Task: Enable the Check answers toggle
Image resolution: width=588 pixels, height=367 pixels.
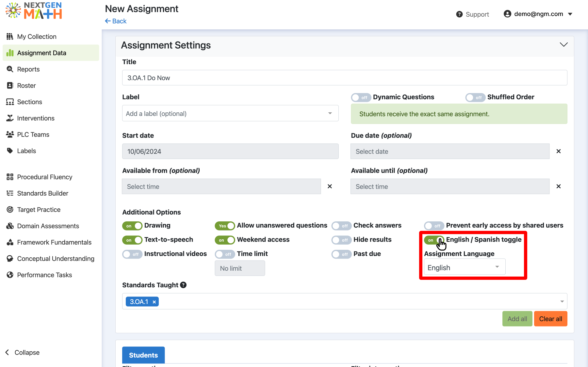Action: pos(341,226)
